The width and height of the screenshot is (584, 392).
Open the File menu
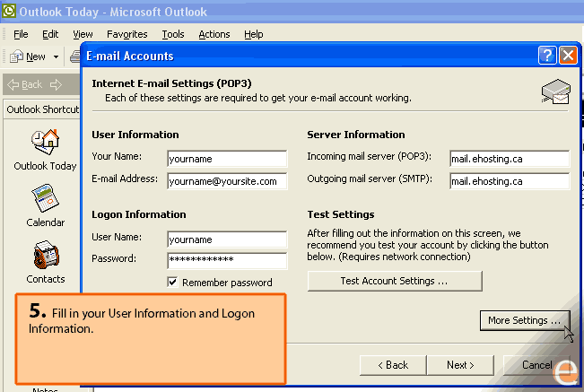pos(21,34)
